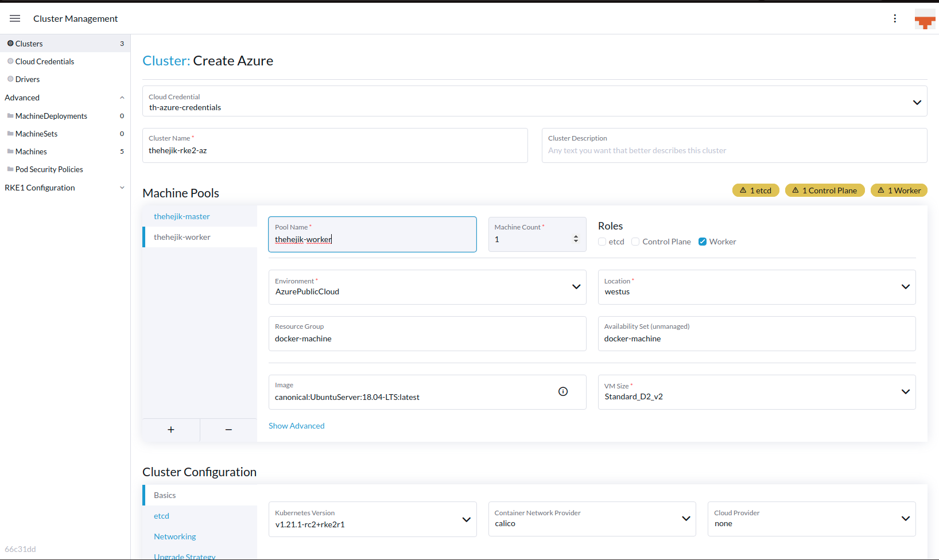Enable the etcd role checkbox

(x=602, y=241)
